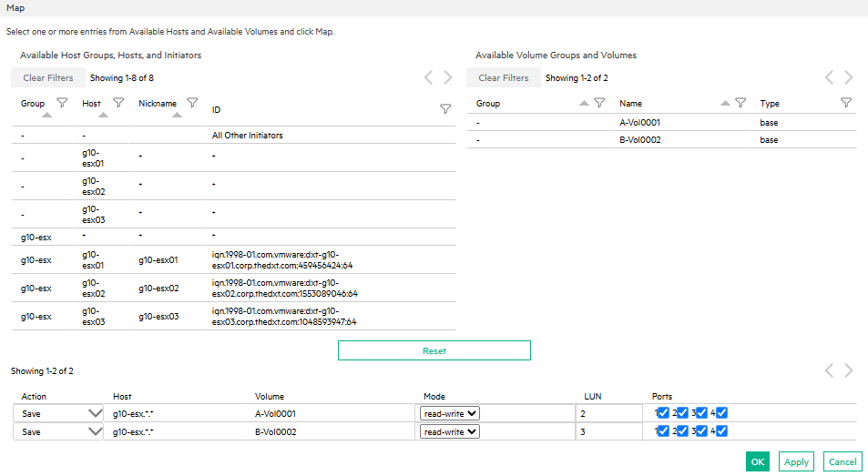Viewport: 868px width, 476px height.
Task: Go to next page of hosts list
Action: click(x=448, y=77)
